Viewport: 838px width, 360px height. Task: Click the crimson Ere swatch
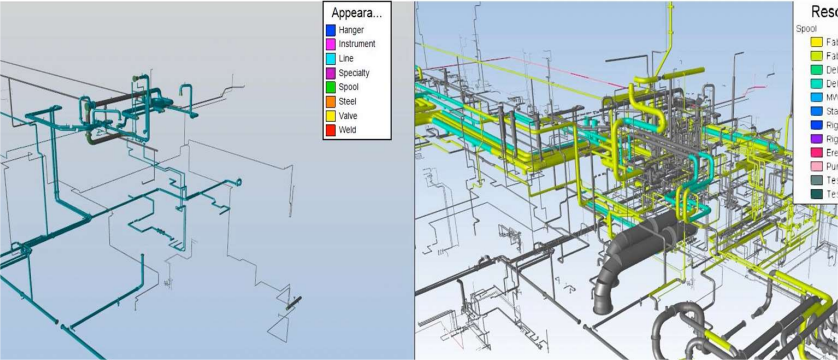(816, 153)
